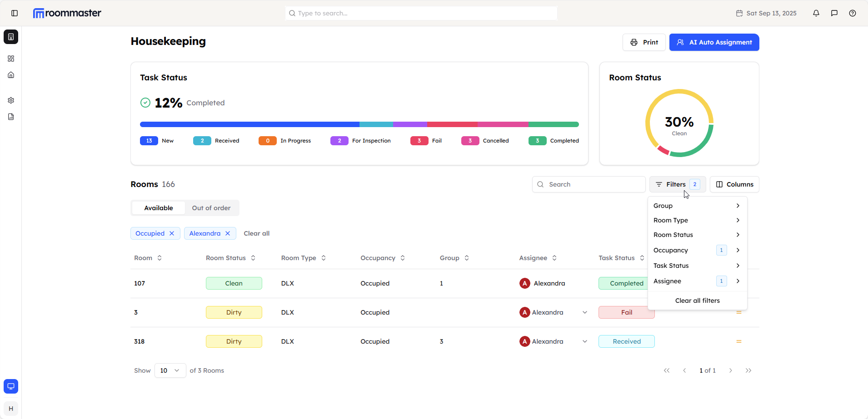This screenshot has width=868, height=419.
Task: Click the Task Status completion progress bar
Action: click(x=359, y=123)
